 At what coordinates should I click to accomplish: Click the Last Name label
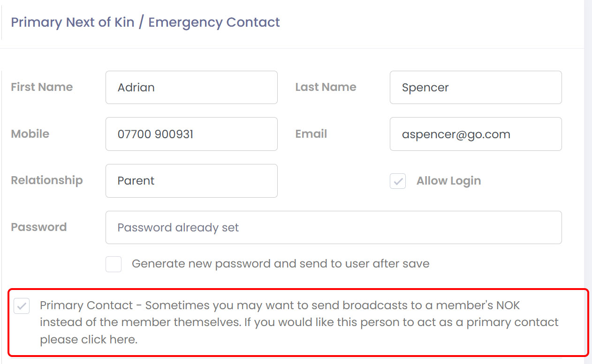pyautogui.click(x=326, y=87)
